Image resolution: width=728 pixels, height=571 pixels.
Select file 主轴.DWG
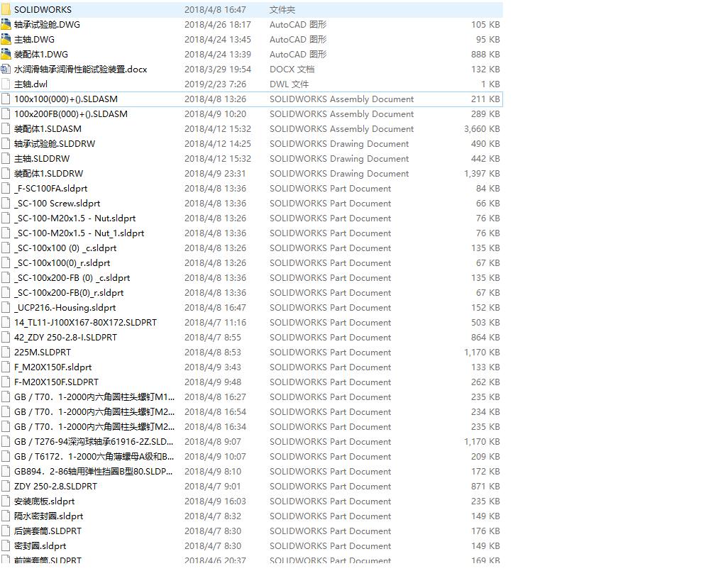click(34, 39)
